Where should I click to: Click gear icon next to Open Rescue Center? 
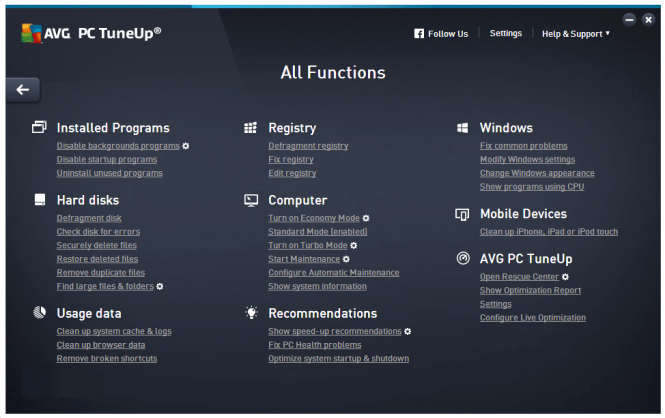[565, 277]
